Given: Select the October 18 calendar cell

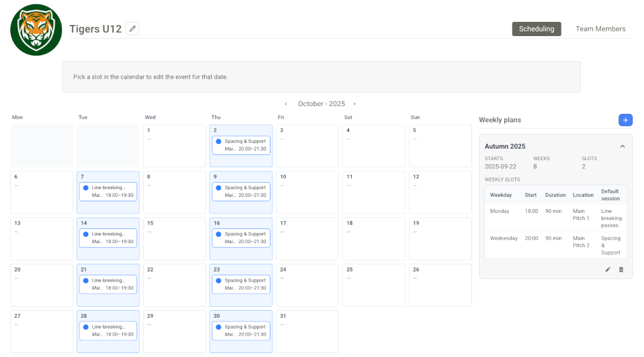Looking at the screenshot, I should click(x=374, y=239).
